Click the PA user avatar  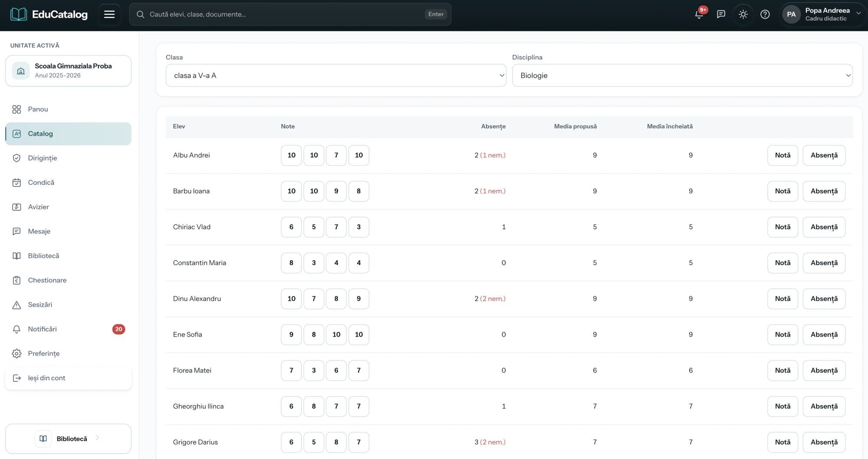tap(791, 14)
